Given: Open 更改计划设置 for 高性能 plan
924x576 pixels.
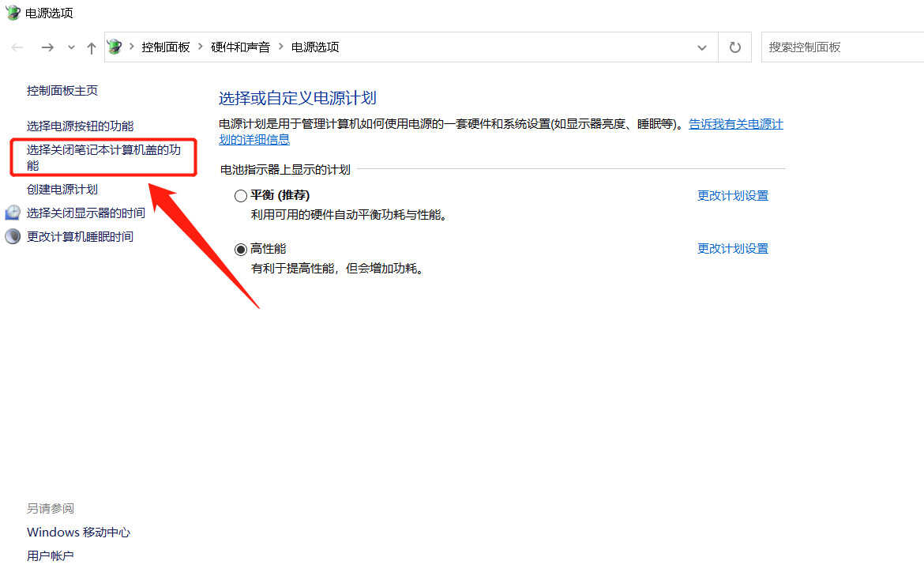Looking at the screenshot, I should pyautogui.click(x=733, y=249).
